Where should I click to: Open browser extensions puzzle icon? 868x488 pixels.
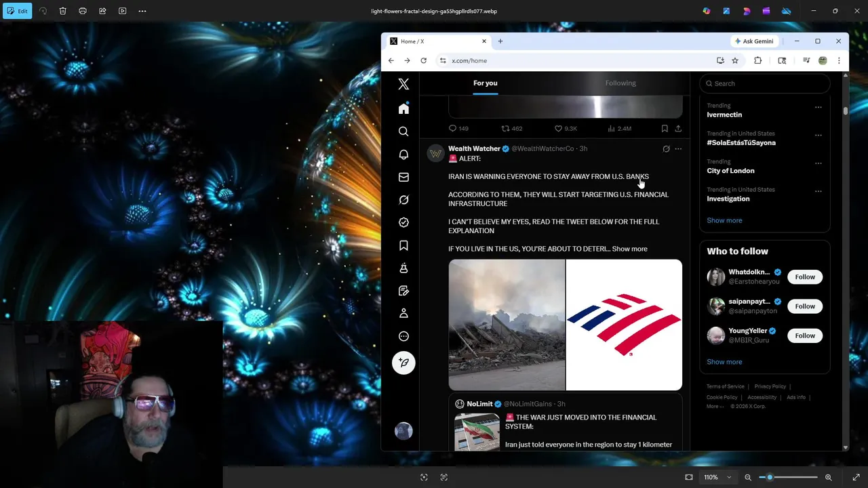tap(758, 60)
